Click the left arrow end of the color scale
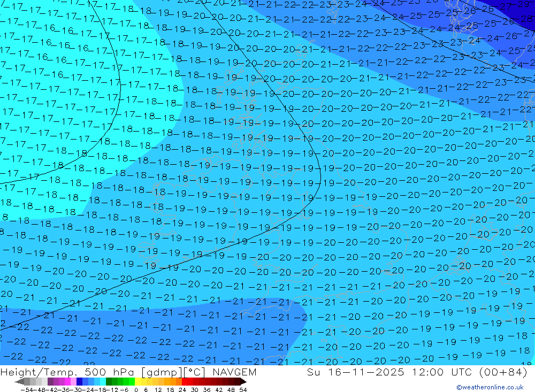This screenshot has width=535, height=392. click(19, 381)
